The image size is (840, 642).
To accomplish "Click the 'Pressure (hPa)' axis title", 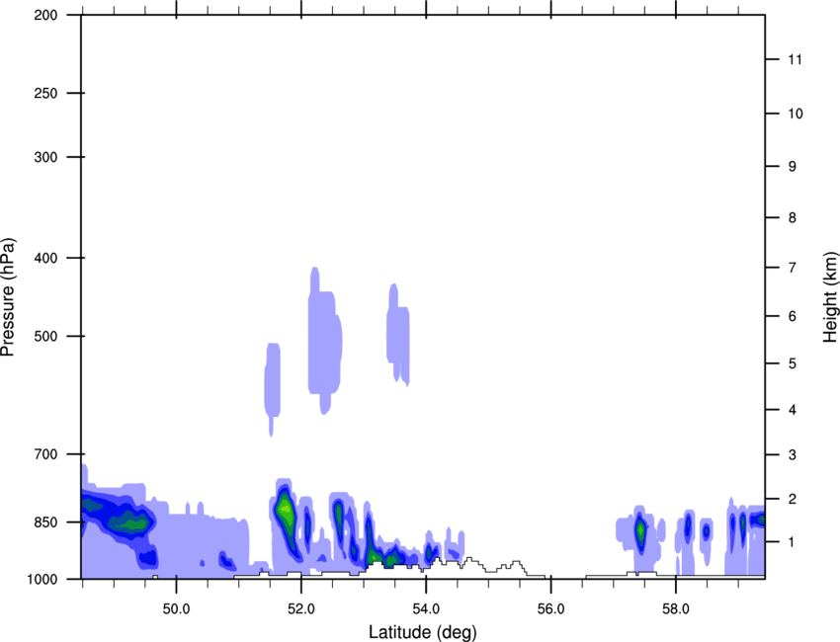I will click(8, 297).
